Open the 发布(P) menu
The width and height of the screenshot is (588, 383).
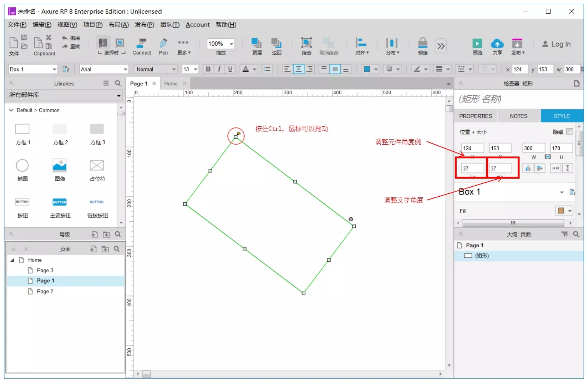(x=144, y=25)
